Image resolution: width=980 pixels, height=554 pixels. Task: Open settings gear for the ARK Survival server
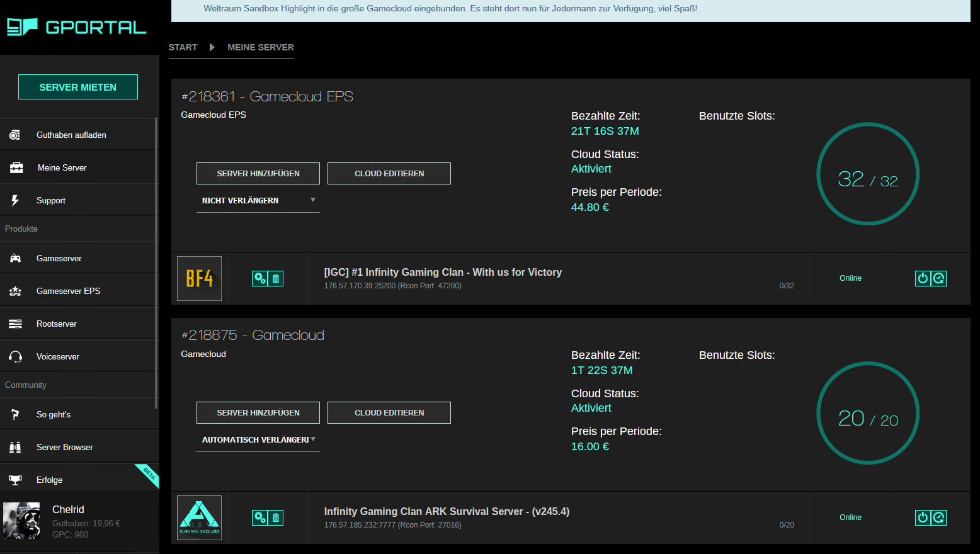pyautogui.click(x=259, y=517)
